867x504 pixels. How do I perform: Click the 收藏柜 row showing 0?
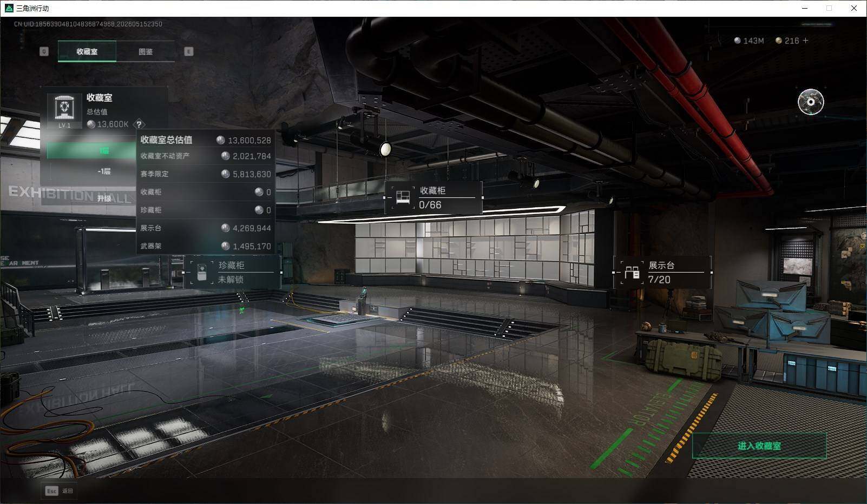tap(206, 192)
